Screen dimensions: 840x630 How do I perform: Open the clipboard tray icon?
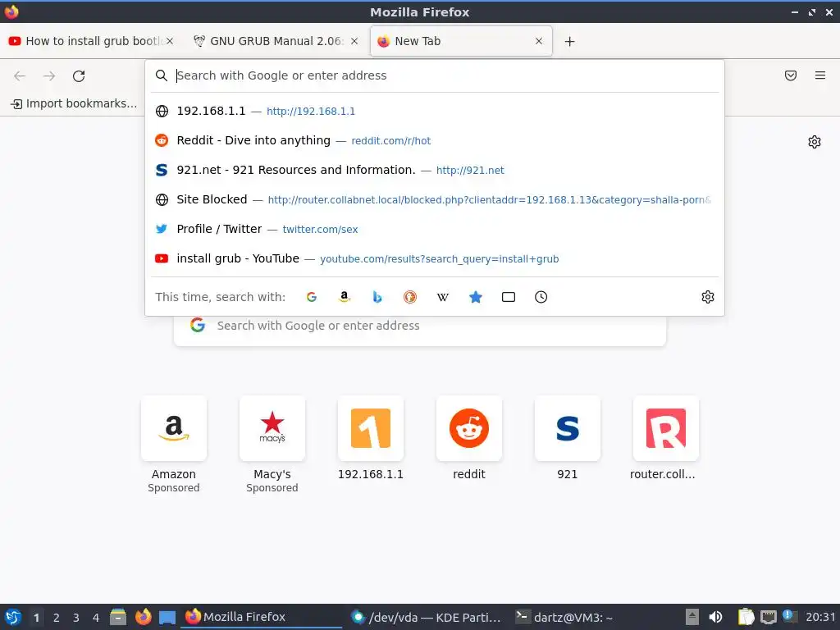click(745, 617)
